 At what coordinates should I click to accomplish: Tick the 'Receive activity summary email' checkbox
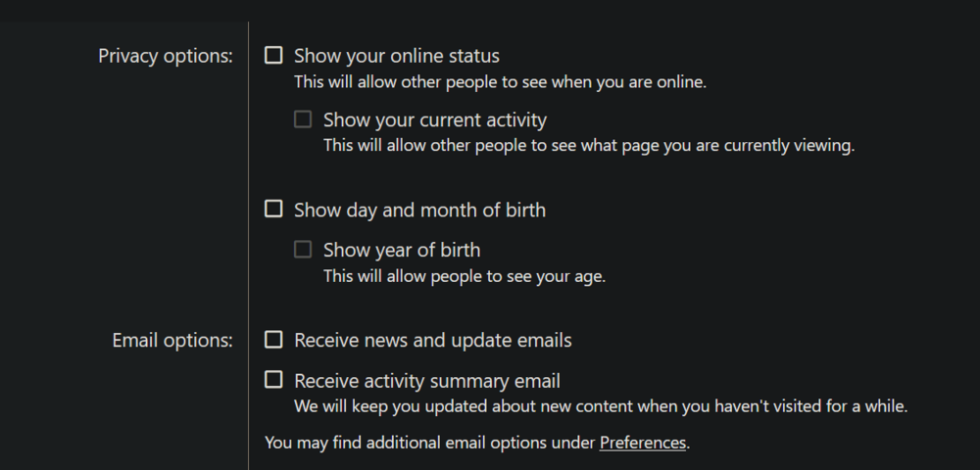[x=273, y=380]
